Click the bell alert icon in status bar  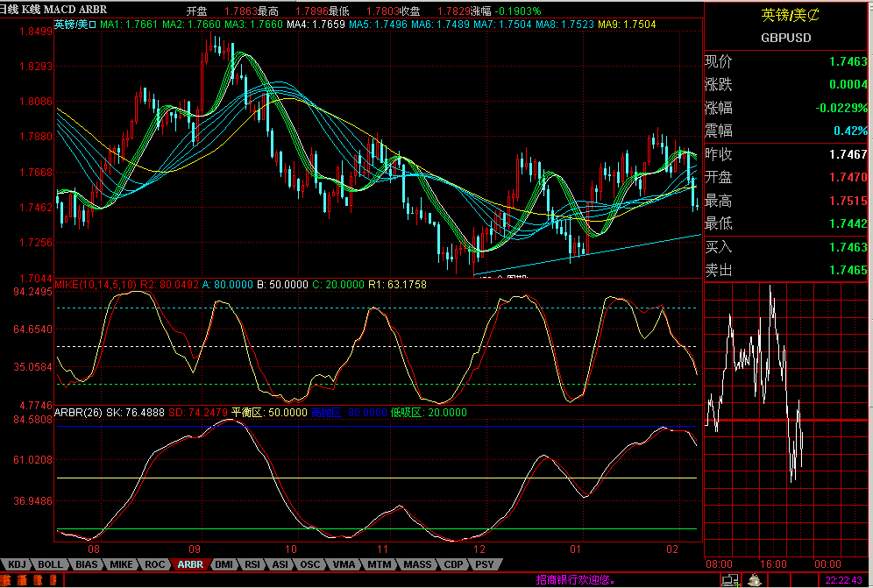point(755,579)
